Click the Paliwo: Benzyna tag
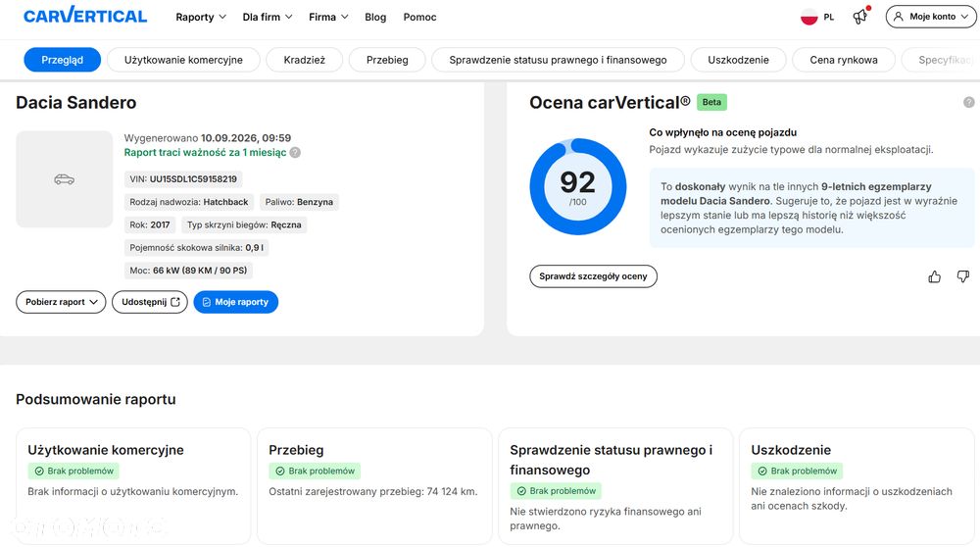The height and width of the screenshot is (547, 980). [299, 202]
